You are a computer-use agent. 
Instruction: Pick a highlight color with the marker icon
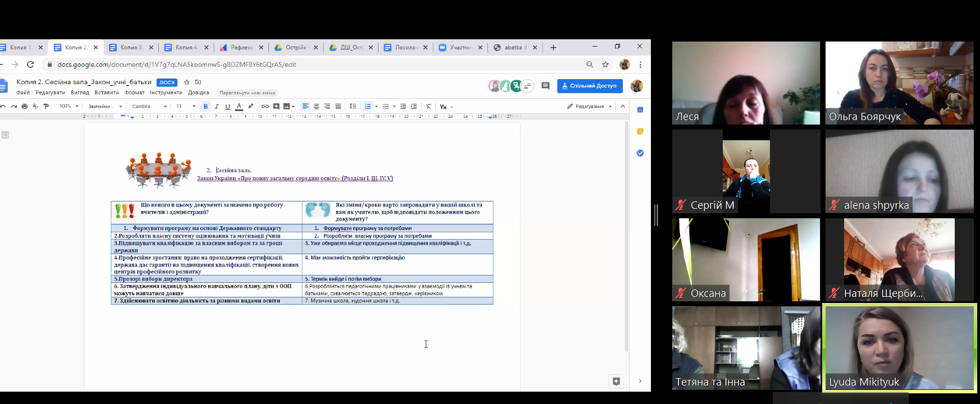(x=250, y=106)
